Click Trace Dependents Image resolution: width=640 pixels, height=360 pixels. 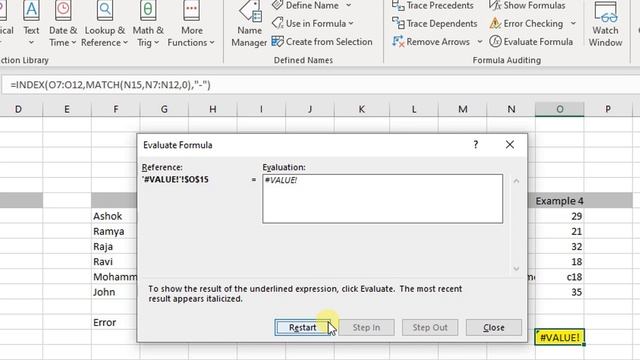(x=435, y=23)
